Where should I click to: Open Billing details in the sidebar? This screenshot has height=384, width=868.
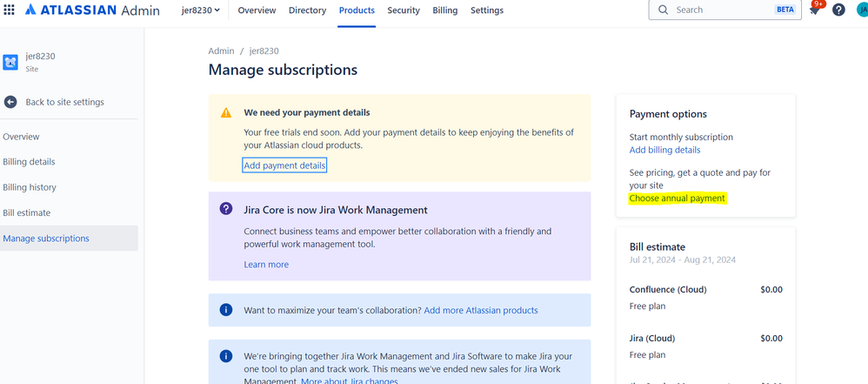29,162
